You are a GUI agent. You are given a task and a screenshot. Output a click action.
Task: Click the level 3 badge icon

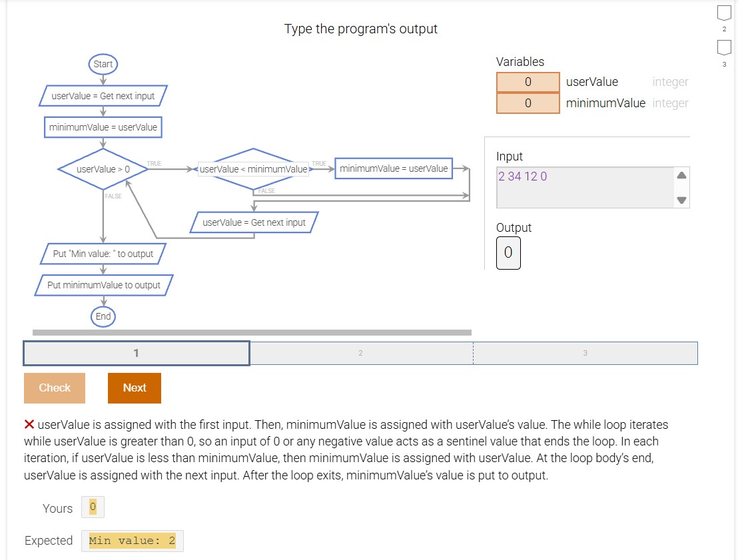pyautogui.click(x=724, y=47)
